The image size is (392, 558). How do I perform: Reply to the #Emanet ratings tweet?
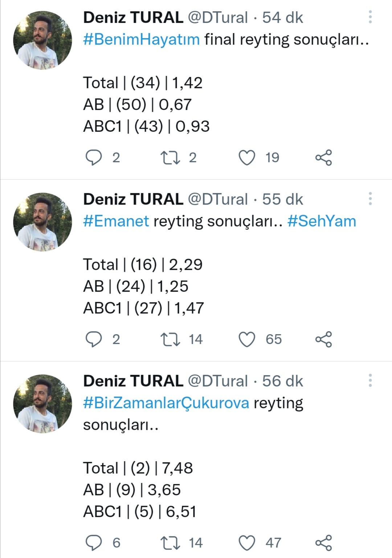[x=94, y=340]
